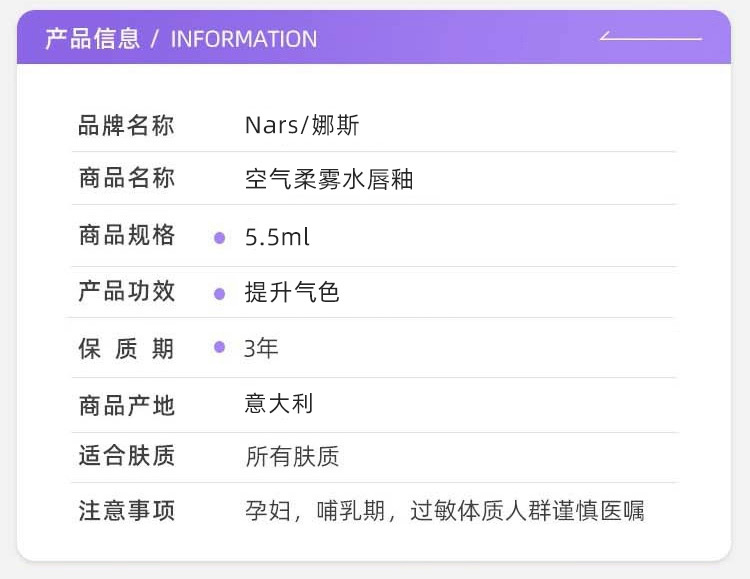Click the 产品功效 label

tap(126, 292)
